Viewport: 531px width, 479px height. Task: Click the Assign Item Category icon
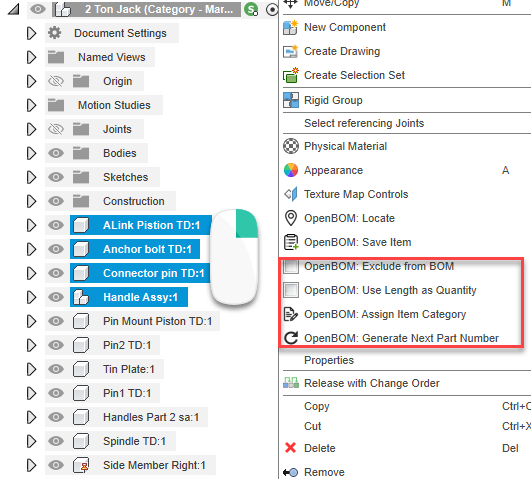[x=291, y=314]
